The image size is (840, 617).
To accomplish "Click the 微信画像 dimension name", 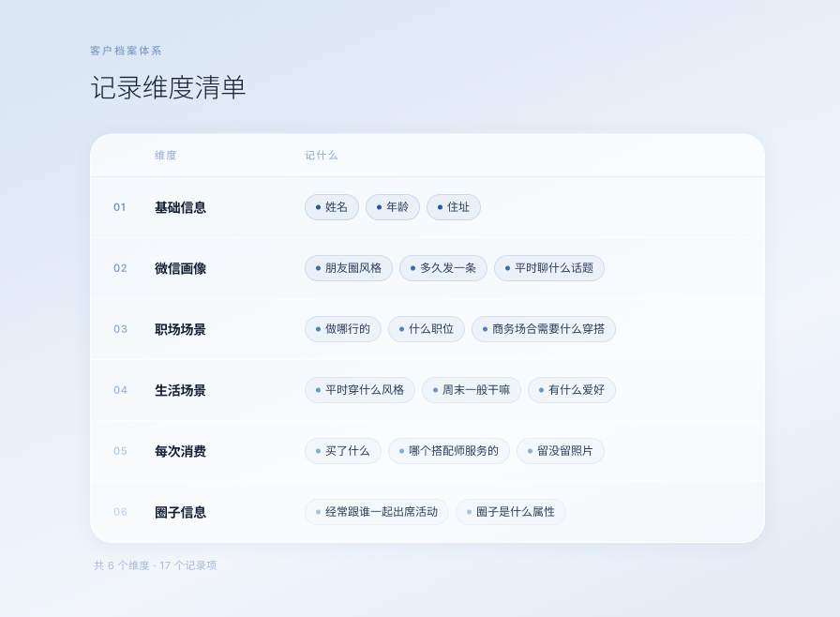I will (181, 269).
